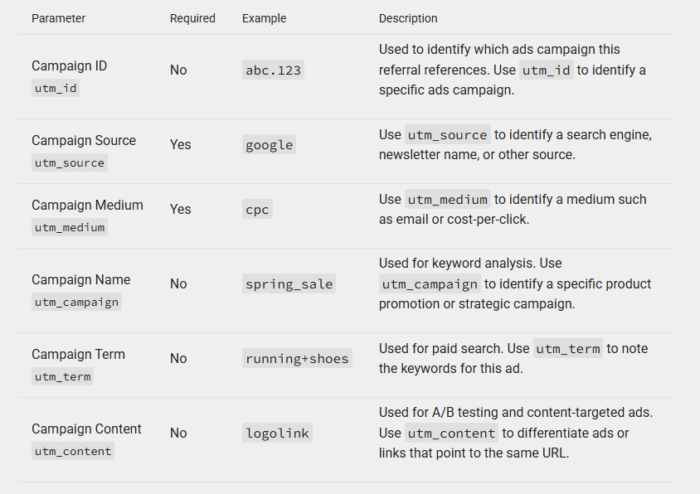Select the logolink example code
The width and height of the screenshot is (700, 494).
pos(277,433)
